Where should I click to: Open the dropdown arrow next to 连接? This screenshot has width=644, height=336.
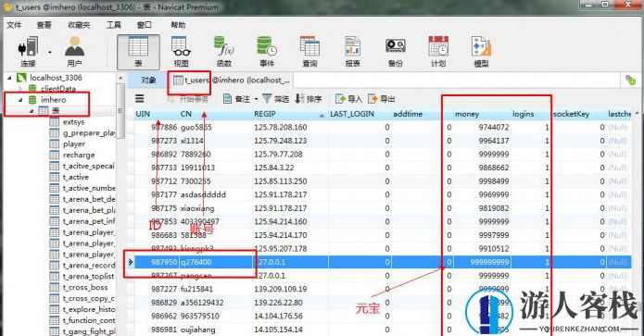[50, 52]
